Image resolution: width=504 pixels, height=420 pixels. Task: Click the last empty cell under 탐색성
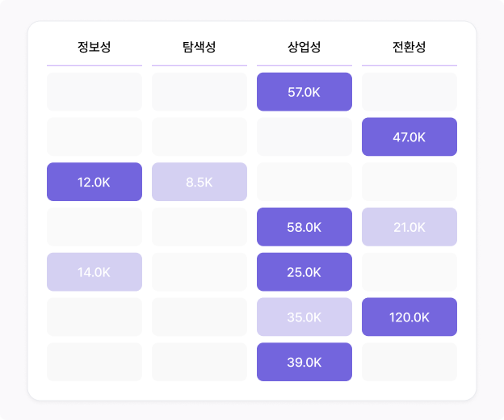[x=199, y=362]
